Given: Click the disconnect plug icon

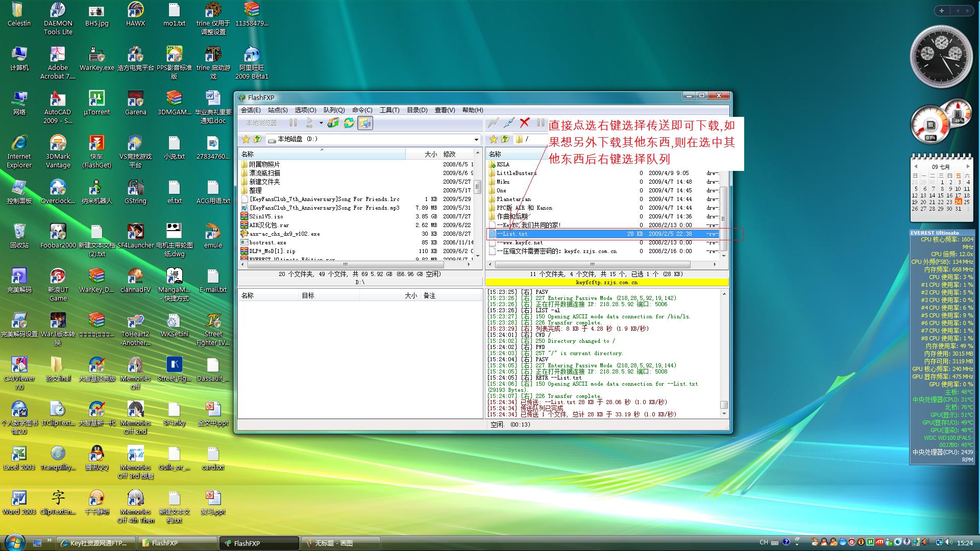Looking at the screenshot, I should click(x=509, y=123).
